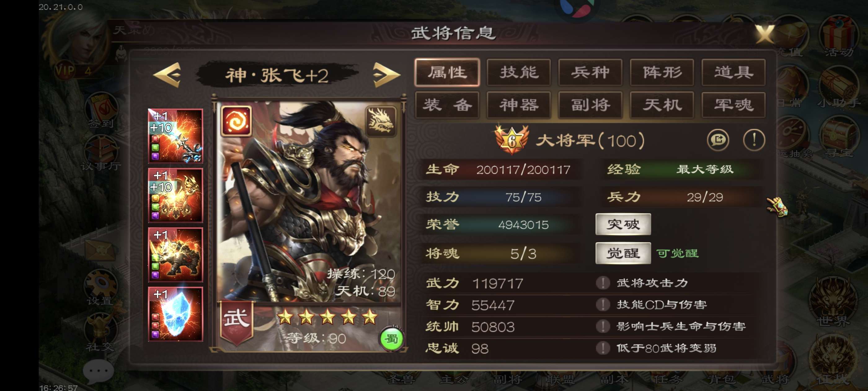Show next general with right arrow
The image size is (868, 391).
coord(387,75)
